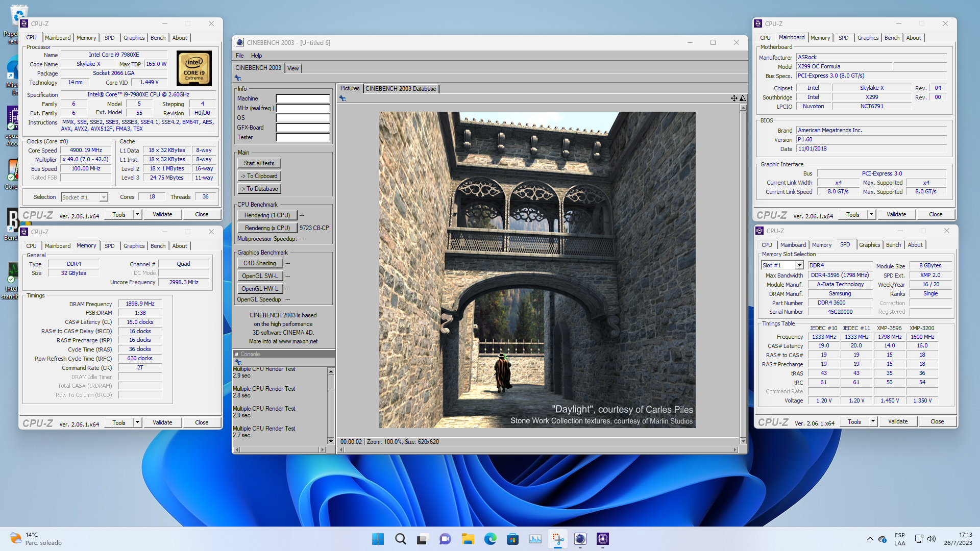
Task: Select the zoom triangle icon in picture viewer
Action: 743,98
